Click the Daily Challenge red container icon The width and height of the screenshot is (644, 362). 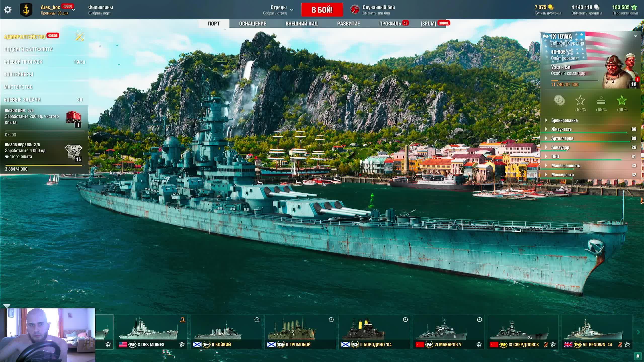[73, 117]
